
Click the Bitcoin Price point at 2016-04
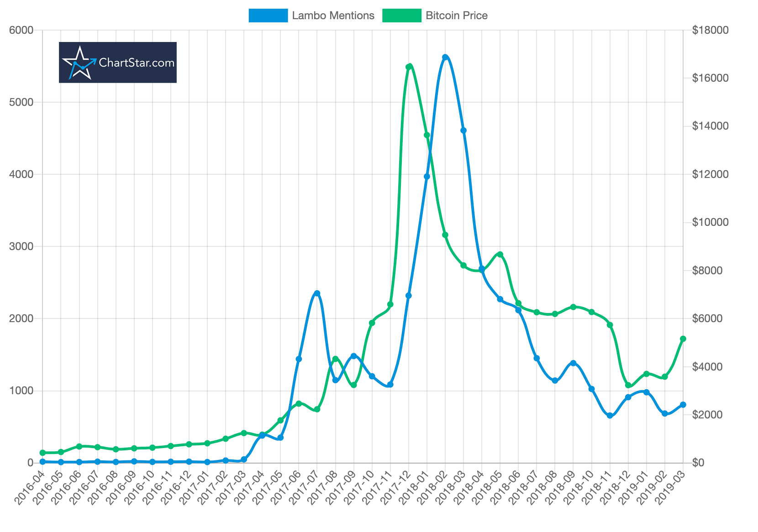[42, 453]
